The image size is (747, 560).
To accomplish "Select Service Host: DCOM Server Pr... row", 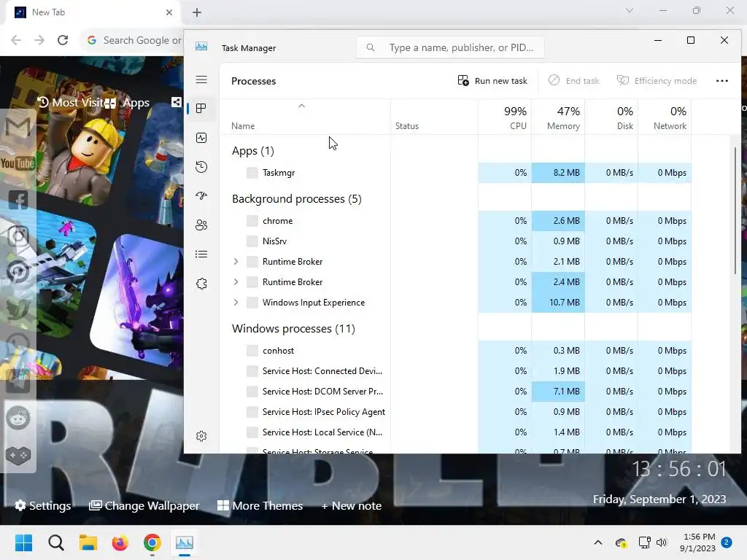I will 456,392.
